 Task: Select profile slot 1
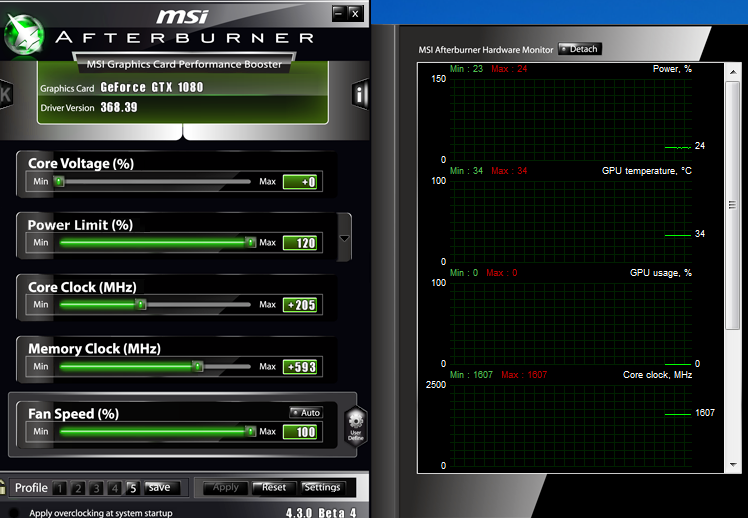[x=60, y=488]
